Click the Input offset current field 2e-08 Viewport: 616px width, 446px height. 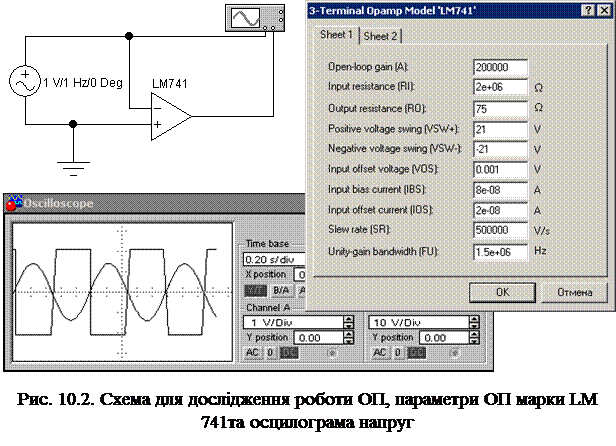[500, 211]
